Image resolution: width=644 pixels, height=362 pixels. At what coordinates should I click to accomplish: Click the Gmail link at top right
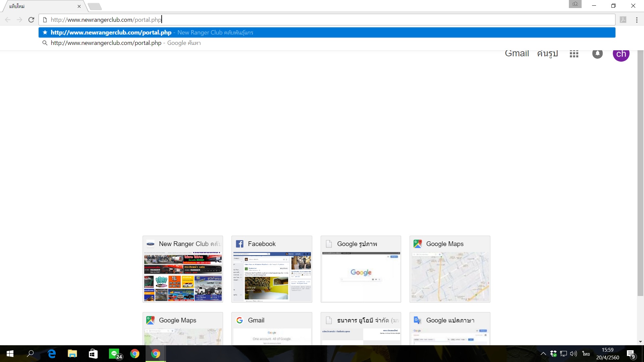click(x=517, y=54)
